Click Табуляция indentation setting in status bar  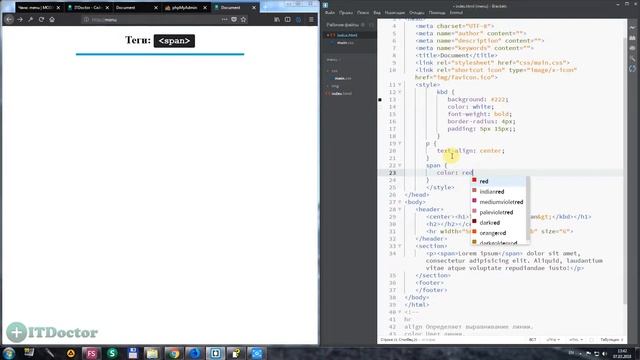pyautogui.click(x=611, y=340)
